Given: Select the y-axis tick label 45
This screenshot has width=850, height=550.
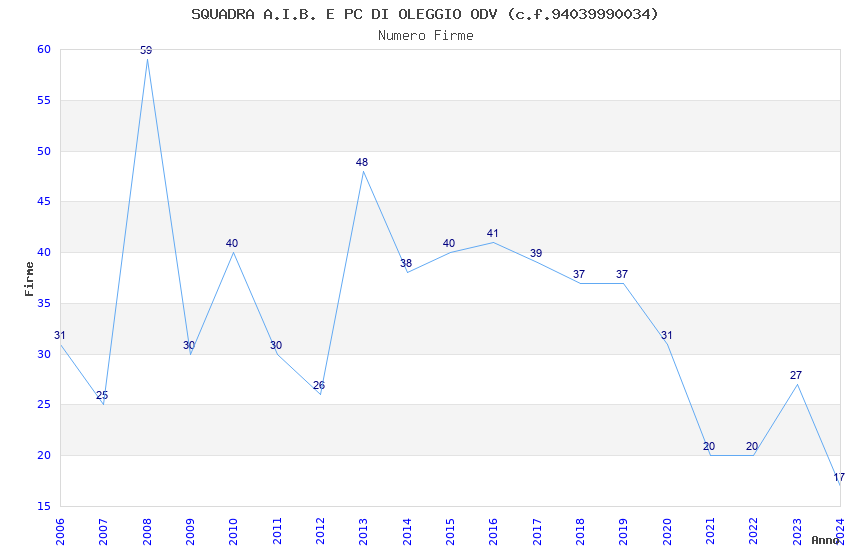Looking at the screenshot, I should coord(44,202).
